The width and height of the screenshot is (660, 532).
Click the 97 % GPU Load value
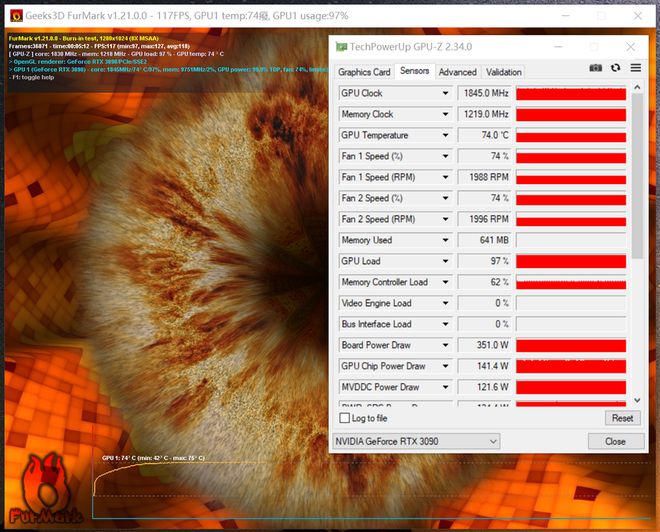point(484,261)
